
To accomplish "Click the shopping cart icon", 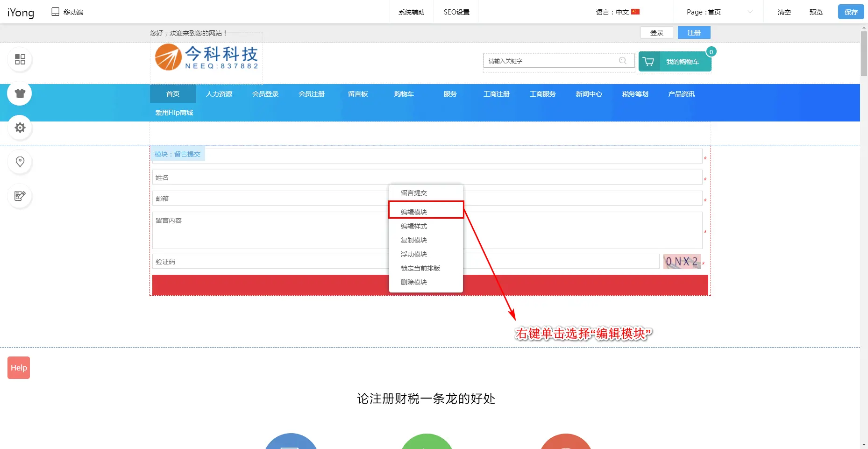I will (648, 62).
